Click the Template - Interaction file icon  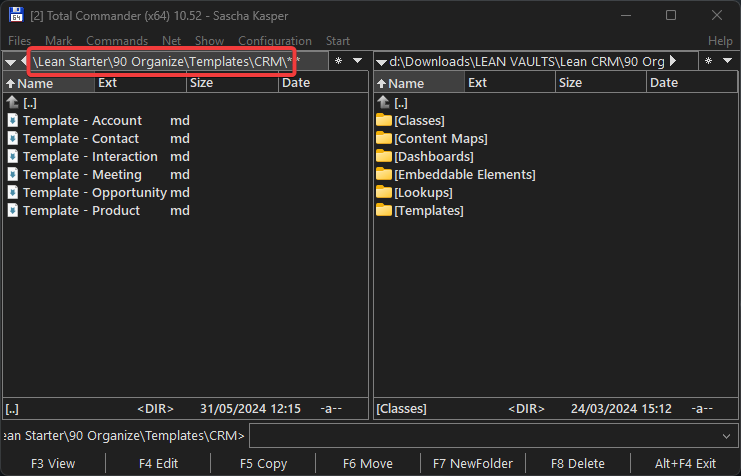pos(13,156)
